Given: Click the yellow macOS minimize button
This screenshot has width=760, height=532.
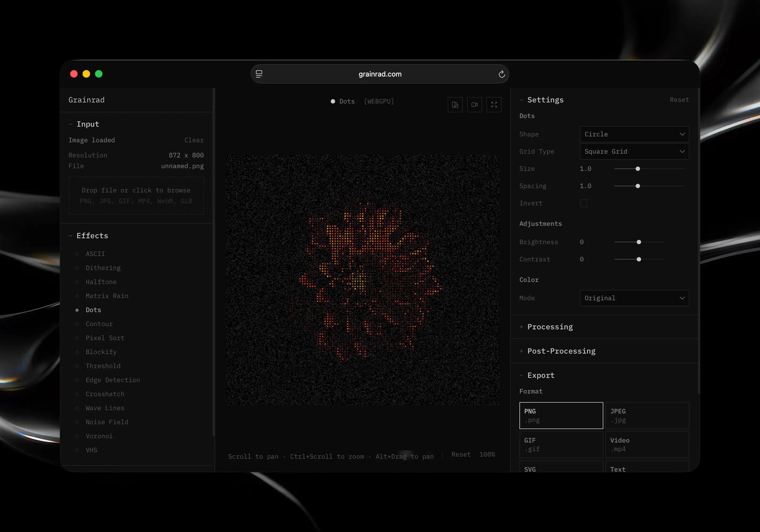Looking at the screenshot, I should (86, 74).
